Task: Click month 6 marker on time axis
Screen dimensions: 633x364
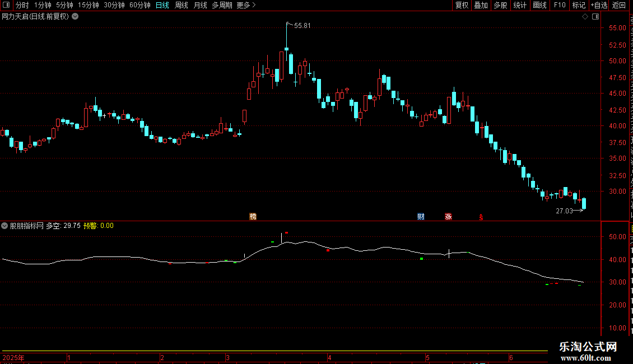Action: tap(511, 358)
